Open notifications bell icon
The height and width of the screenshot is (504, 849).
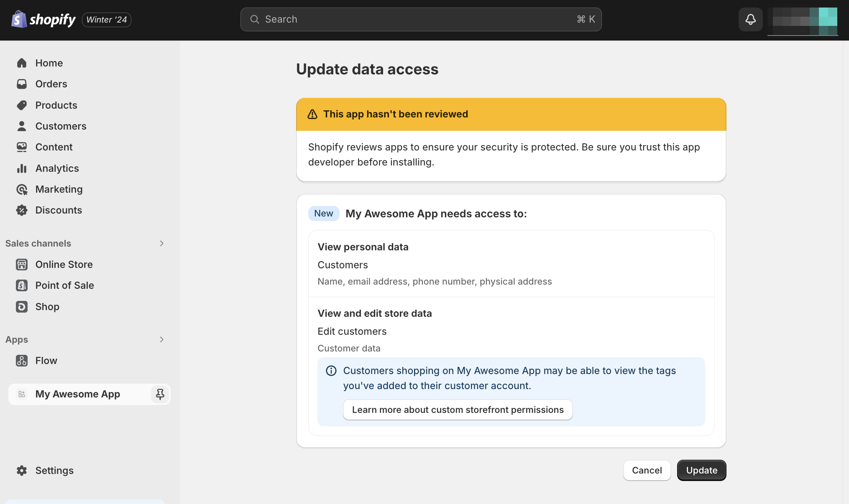(x=750, y=19)
